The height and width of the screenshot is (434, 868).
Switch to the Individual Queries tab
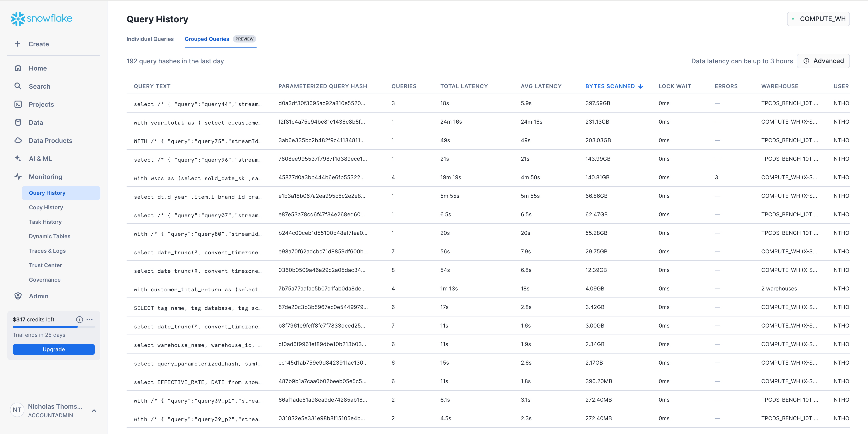150,39
